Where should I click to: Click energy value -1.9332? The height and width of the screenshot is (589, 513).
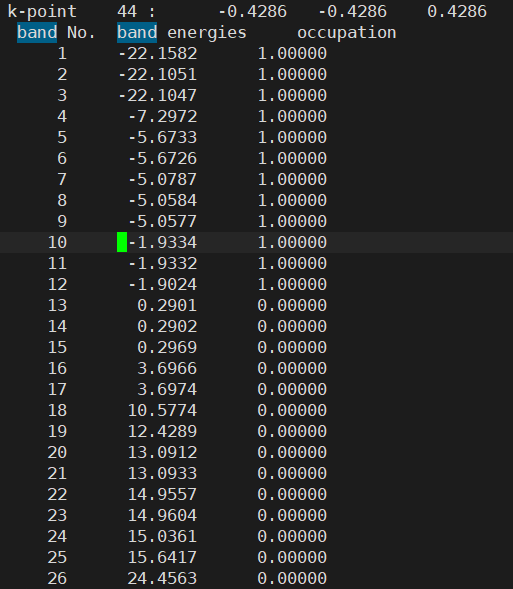coord(162,264)
